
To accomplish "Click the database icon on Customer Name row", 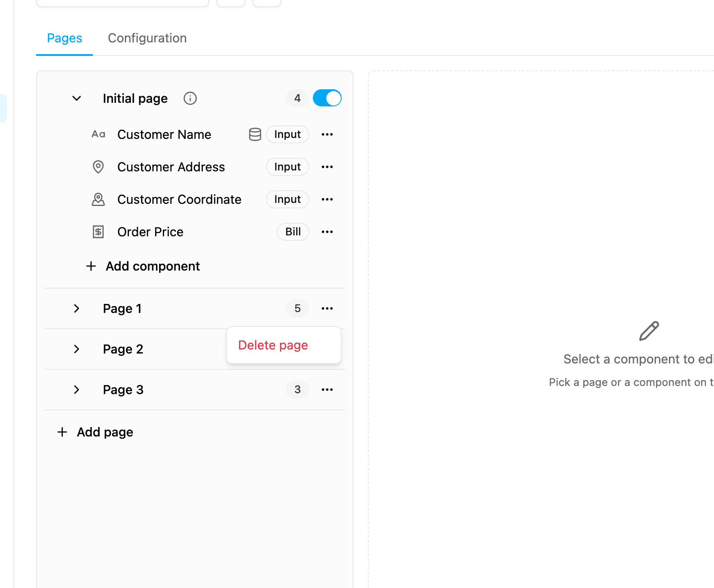I will pos(255,134).
